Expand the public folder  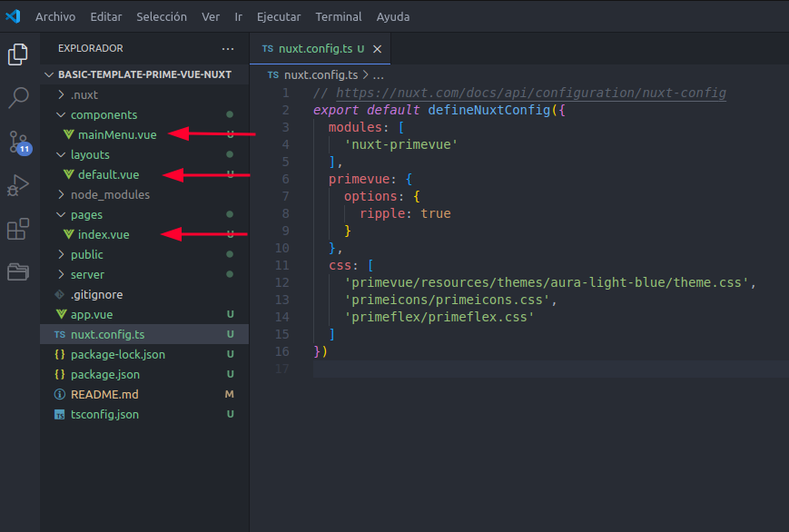144,254
